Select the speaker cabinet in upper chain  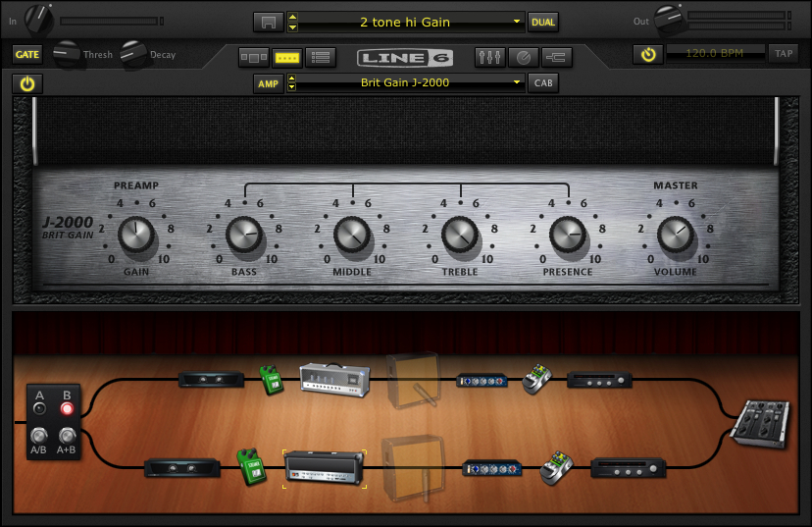(x=412, y=380)
